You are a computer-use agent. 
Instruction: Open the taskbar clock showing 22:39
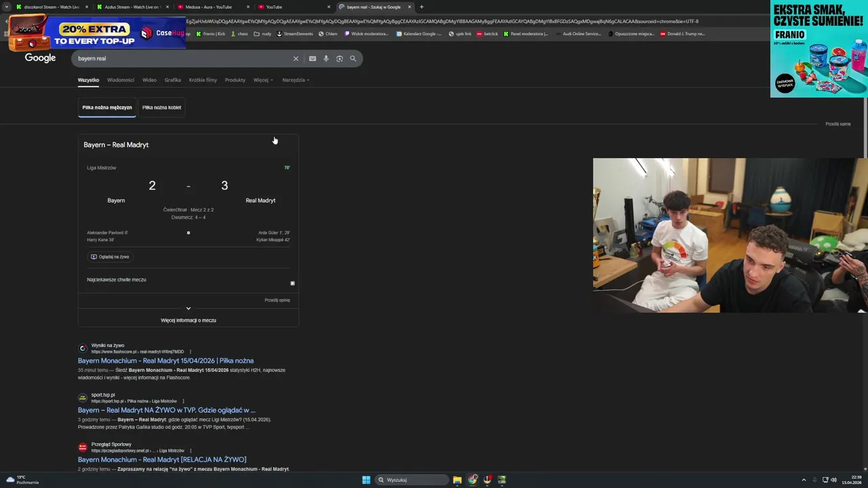[x=852, y=480]
